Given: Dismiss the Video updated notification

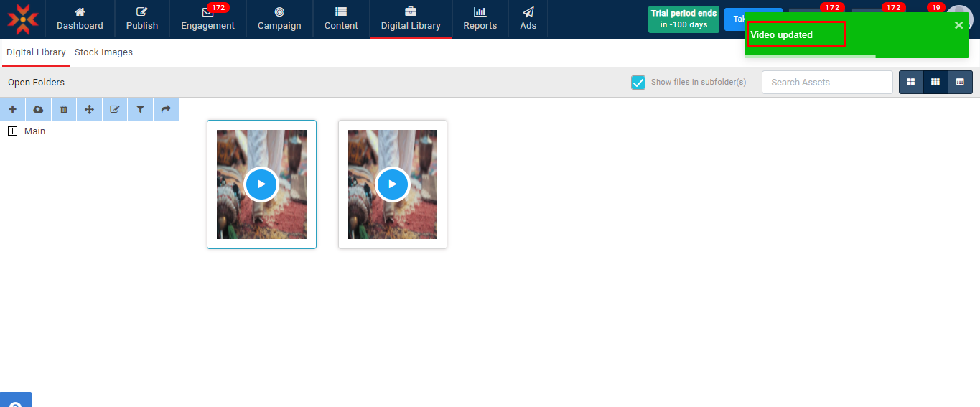Looking at the screenshot, I should tap(958, 25).
